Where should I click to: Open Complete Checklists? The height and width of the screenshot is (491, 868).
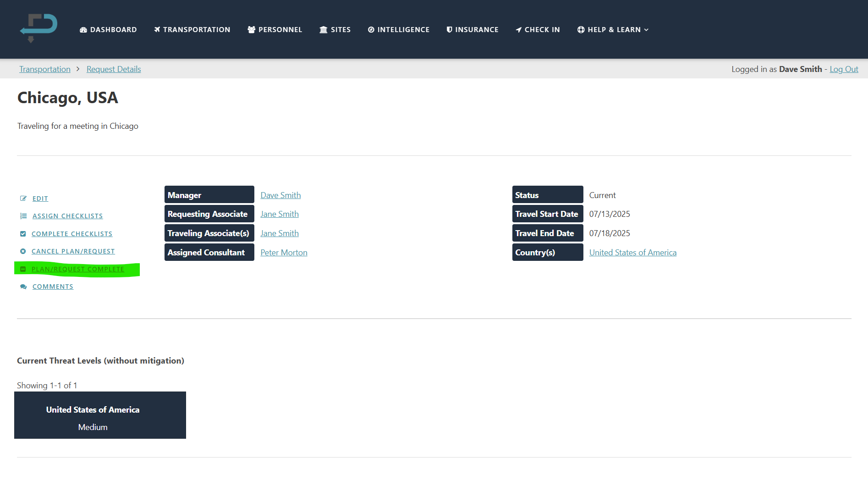point(72,234)
